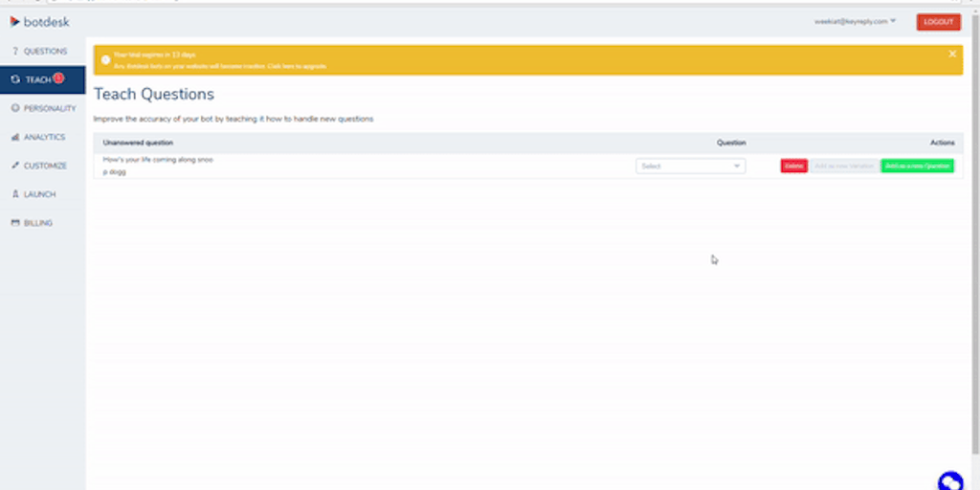Viewport: 980px width, 490px height.
Task: Open the Questions sidebar section
Action: click(42, 52)
